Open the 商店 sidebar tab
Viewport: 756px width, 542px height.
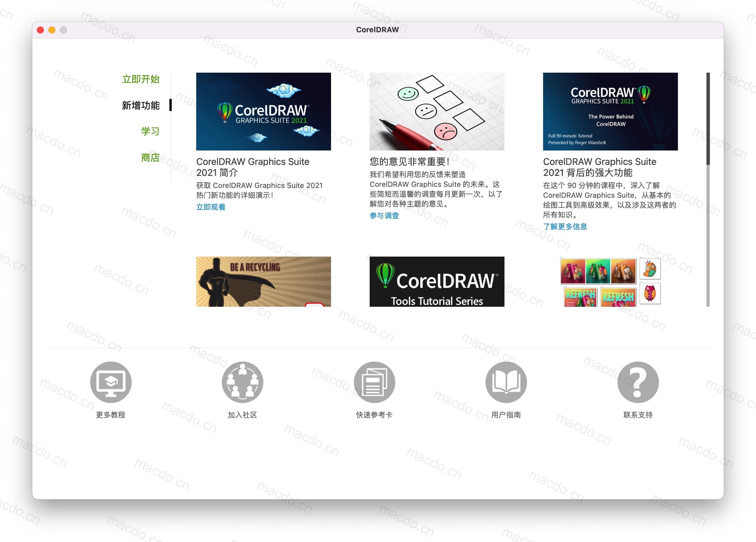pyautogui.click(x=150, y=157)
